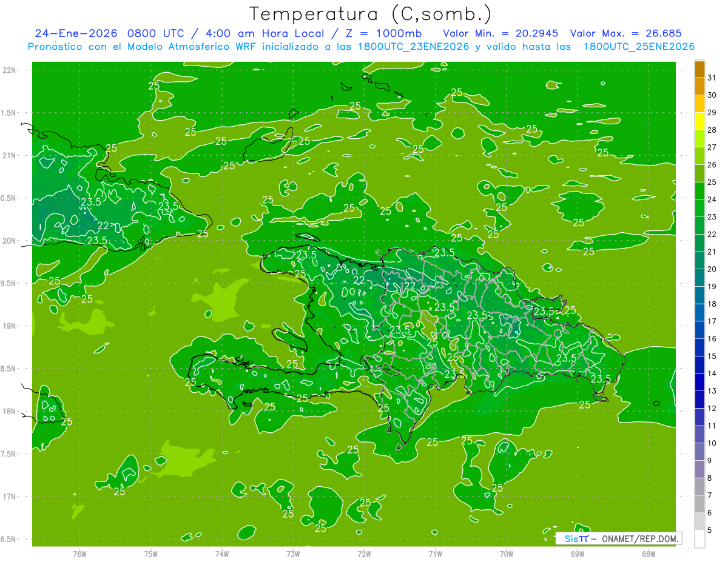Select the date '24-Ene-2026' in header
Viewport: 728px width, 562px height.
tap(77, 33)
